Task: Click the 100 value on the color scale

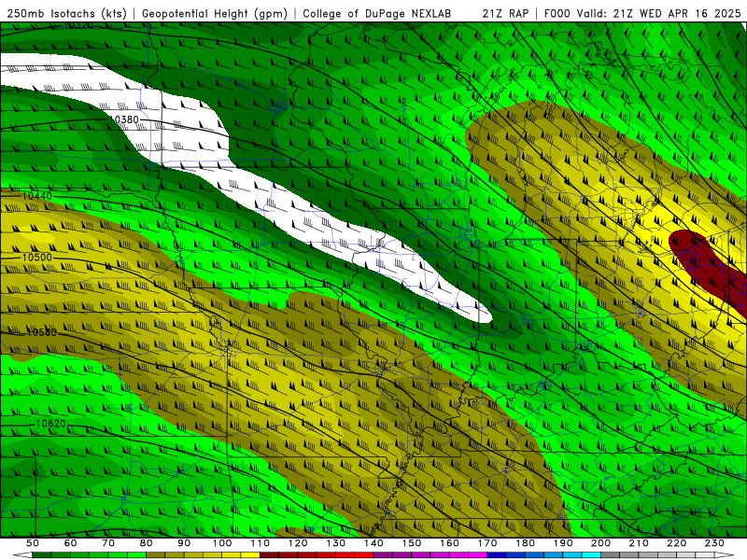Action: [x=222, y=543]
